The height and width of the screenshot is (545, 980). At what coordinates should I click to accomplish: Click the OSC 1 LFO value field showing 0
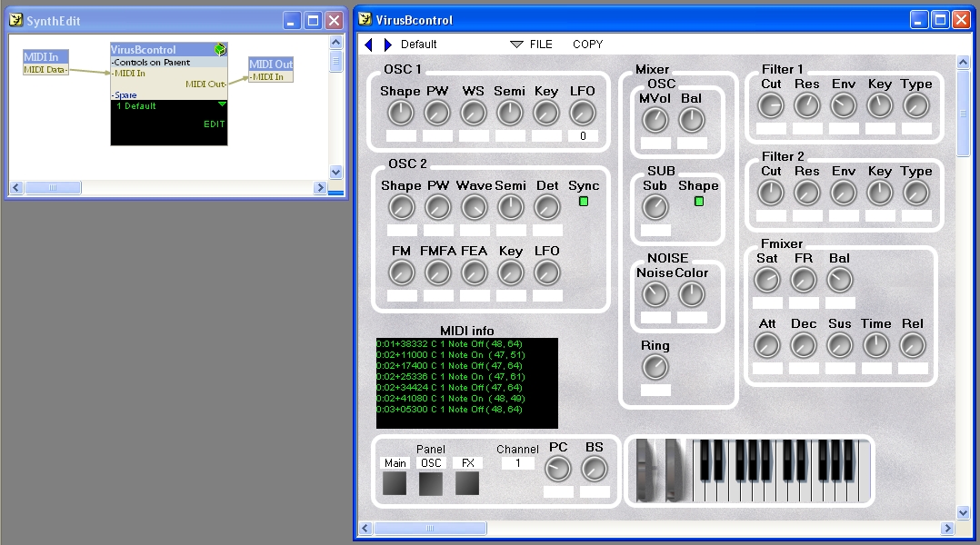[x=583, y=136]
